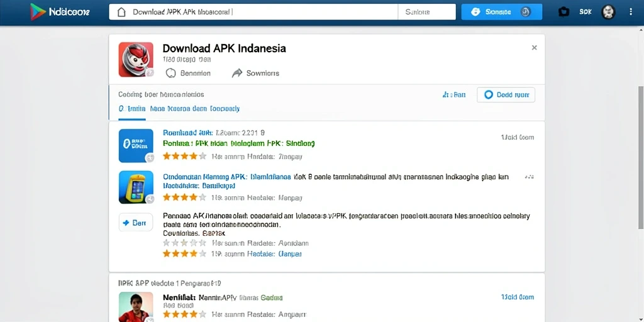The image size is (644, 322).
Task: Click the grey "Sanlone" segment in the search bar
Action: tap(427, 12)
